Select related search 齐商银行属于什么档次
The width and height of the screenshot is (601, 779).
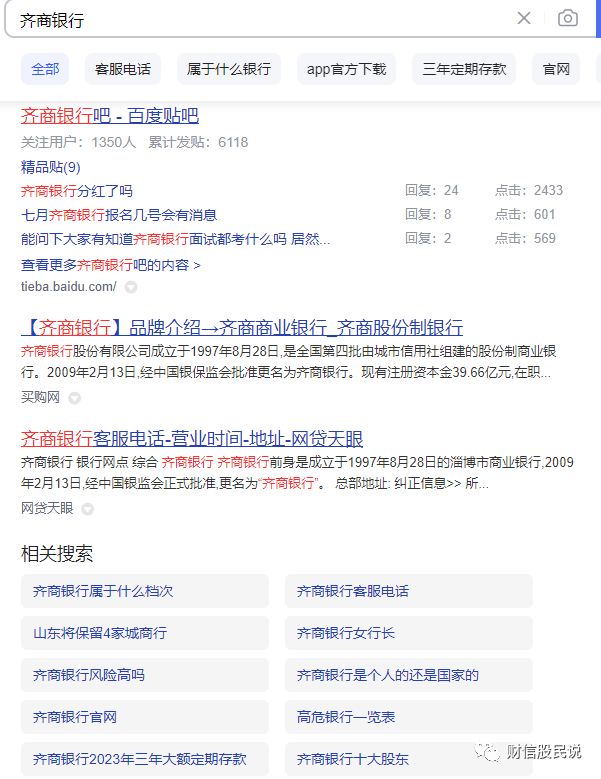[145, 591]
